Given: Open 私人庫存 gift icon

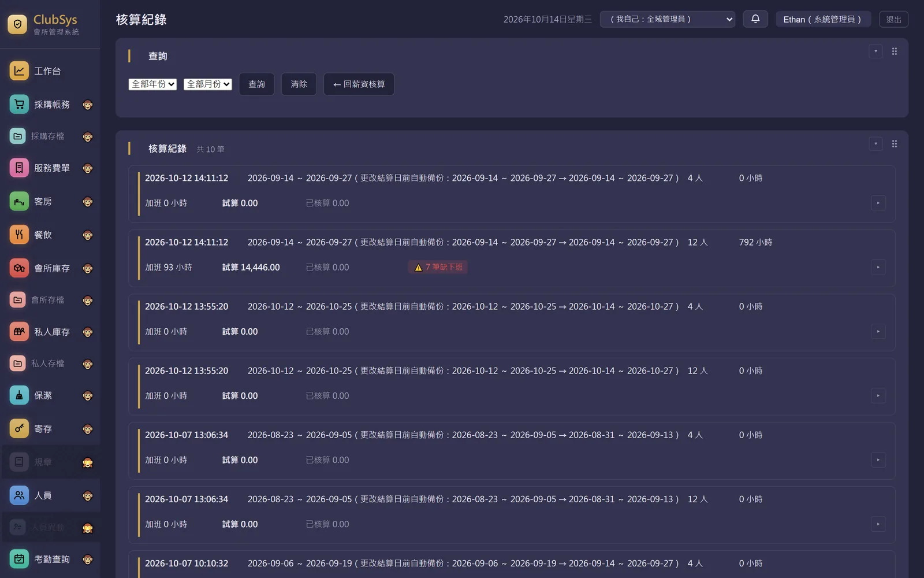Looking at the screenshot, I should coord(19,332).
